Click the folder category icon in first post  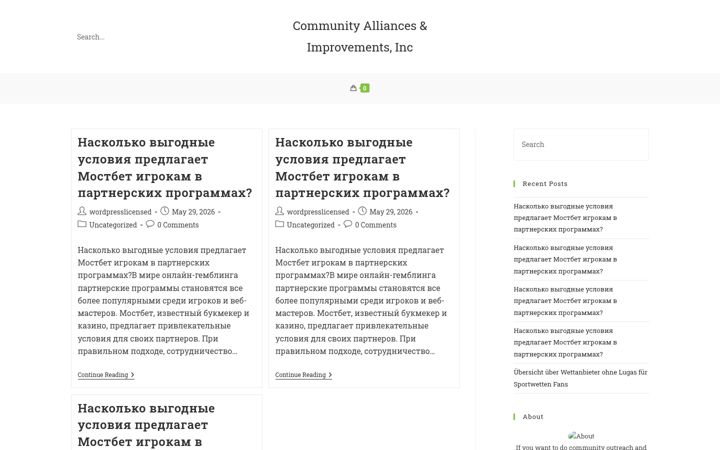tap(82, 224)
